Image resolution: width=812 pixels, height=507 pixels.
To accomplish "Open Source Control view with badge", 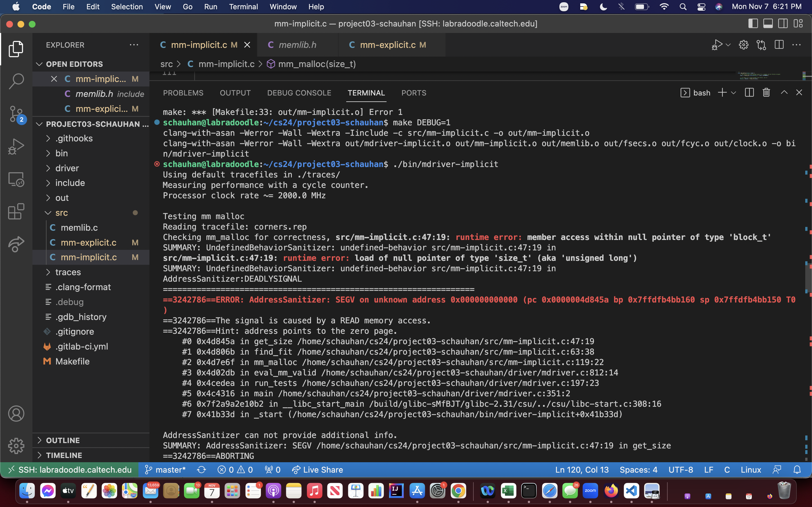I will click(16, 114).
